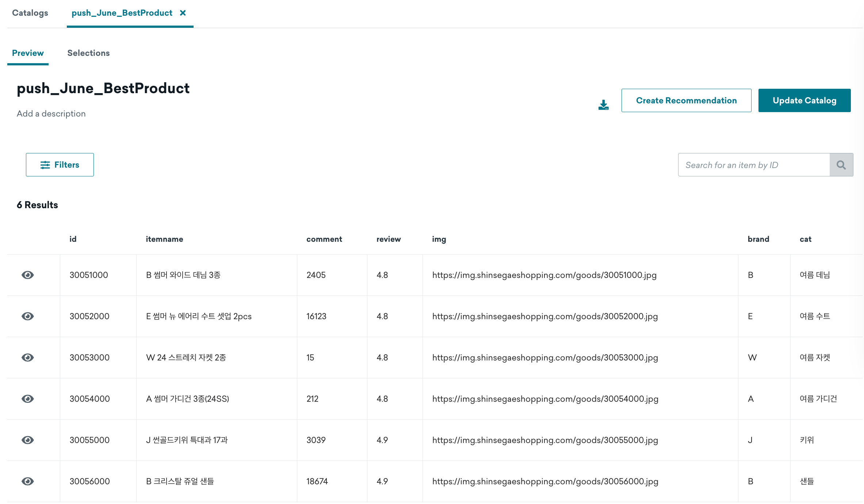Click image URL ending 30054000.jpg
Screen dimensions: 864x504
tap(545, 399)
